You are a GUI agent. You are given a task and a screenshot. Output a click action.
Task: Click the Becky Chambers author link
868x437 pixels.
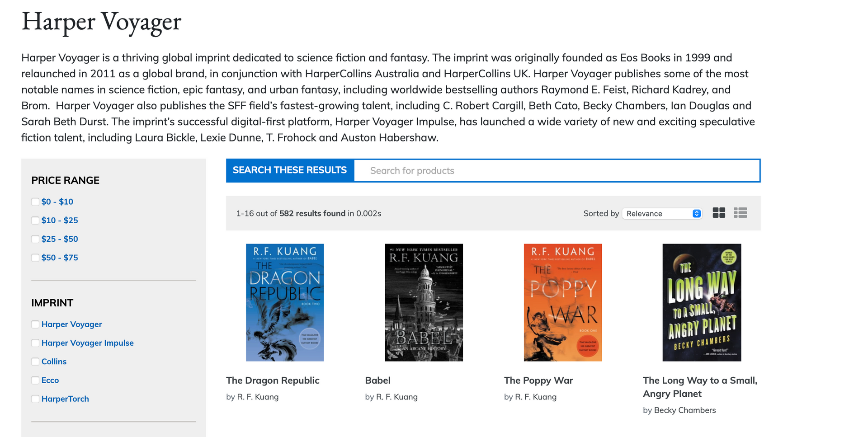click(684, 410)
